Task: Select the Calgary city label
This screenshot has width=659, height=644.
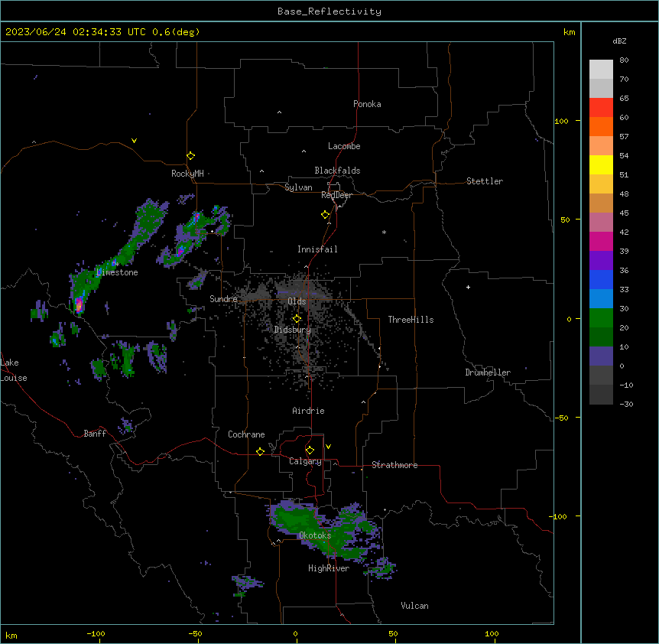Action: [305, 461]
